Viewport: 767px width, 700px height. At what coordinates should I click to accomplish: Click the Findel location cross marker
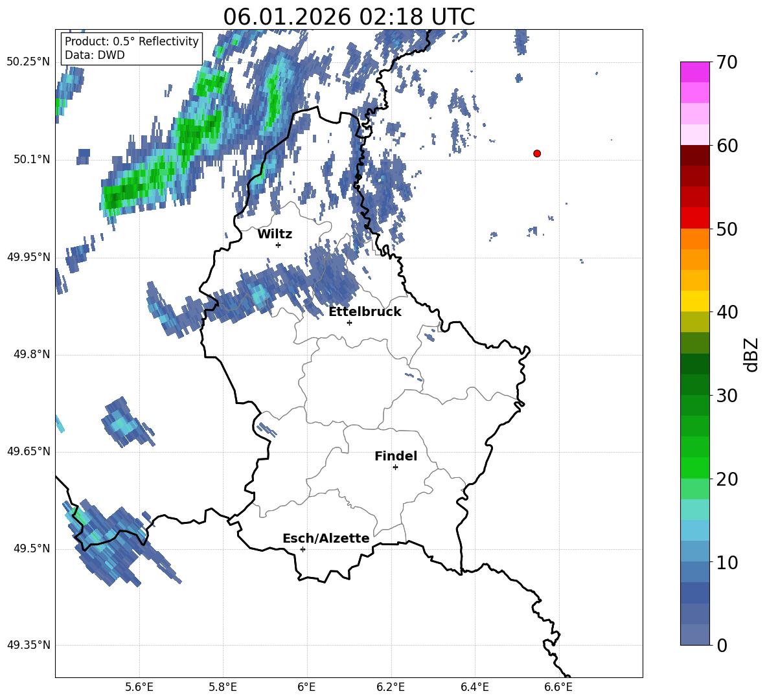click(395, 468)
